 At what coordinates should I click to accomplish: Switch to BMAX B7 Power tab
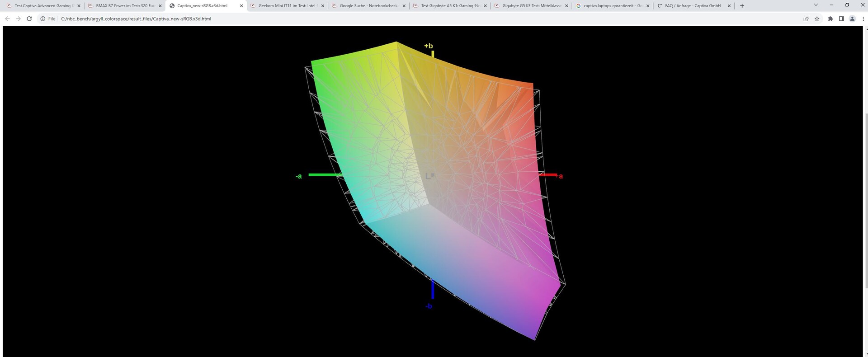click(x=125, y=6)
